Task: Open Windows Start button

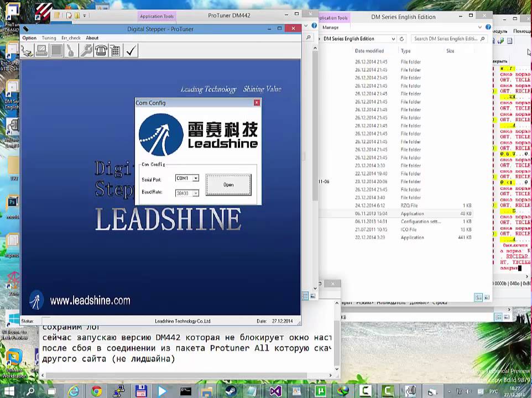Action: [9, 391]
